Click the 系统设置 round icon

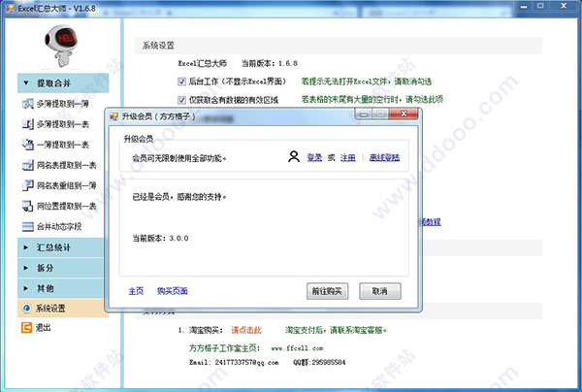[26, 309]
